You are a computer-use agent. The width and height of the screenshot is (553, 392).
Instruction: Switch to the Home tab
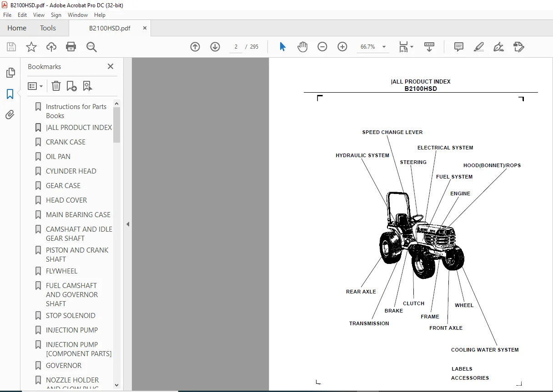point(17,28)
